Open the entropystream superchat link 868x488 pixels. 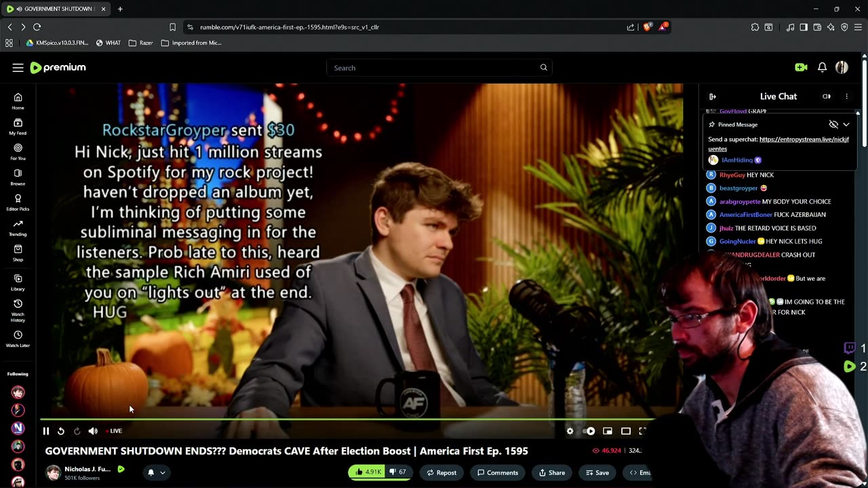click(778, 144)
